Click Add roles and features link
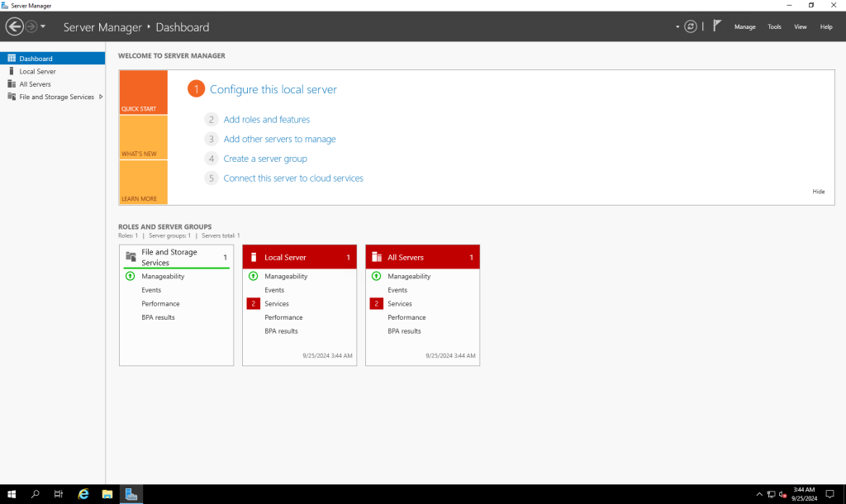846x504 pixels. click(266, 120)
